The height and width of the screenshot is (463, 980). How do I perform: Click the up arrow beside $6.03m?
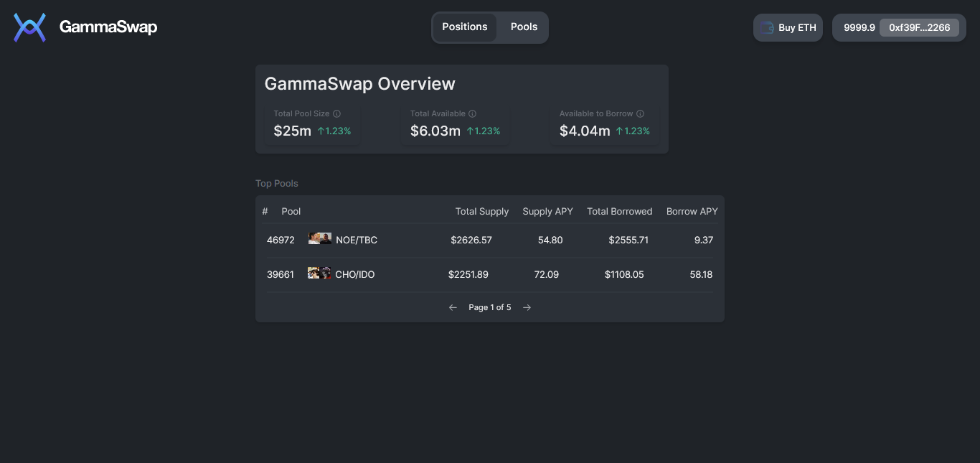pos(470,131)
